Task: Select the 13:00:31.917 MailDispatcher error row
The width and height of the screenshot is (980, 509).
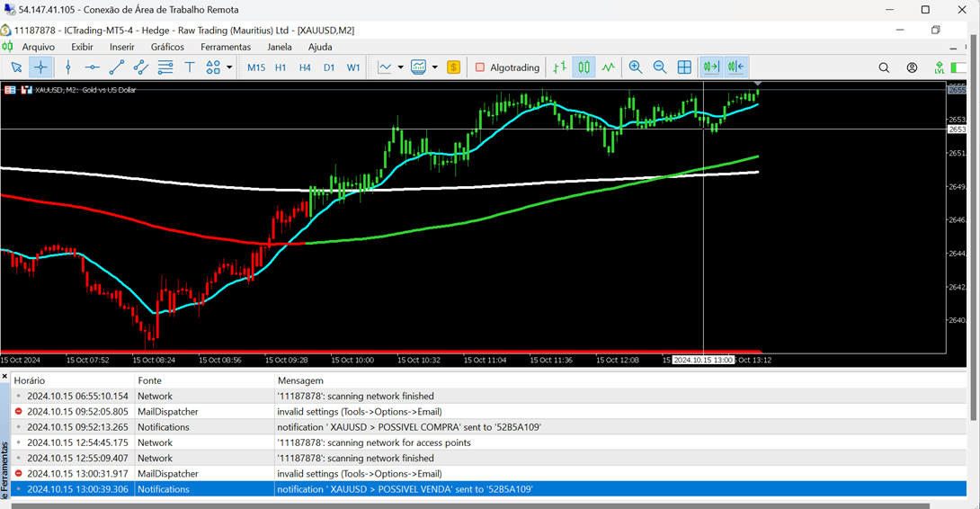Action: pyautogui.click(x=489, y=473)
